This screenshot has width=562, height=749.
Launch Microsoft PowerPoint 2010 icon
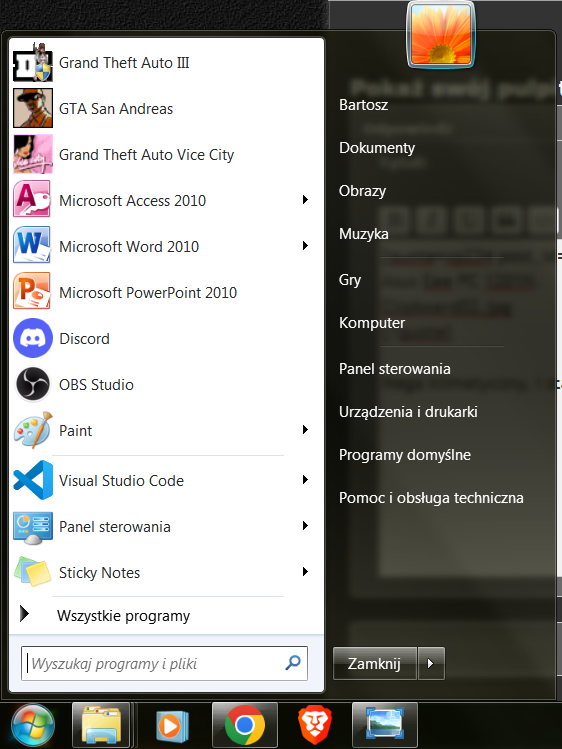coord(32,292)
